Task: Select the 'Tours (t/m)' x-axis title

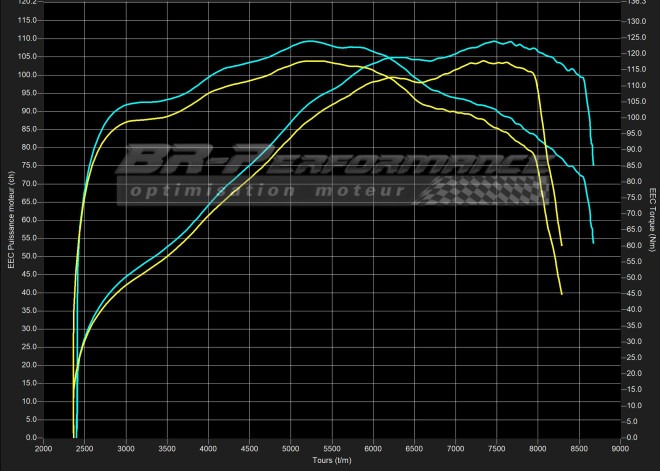Action: (x=331, y=461)
